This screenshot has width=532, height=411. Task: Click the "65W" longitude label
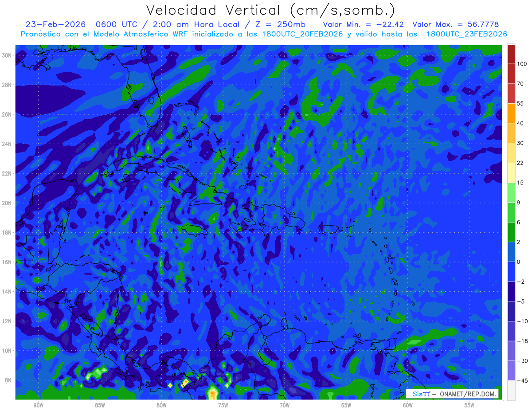click(346, 405)
